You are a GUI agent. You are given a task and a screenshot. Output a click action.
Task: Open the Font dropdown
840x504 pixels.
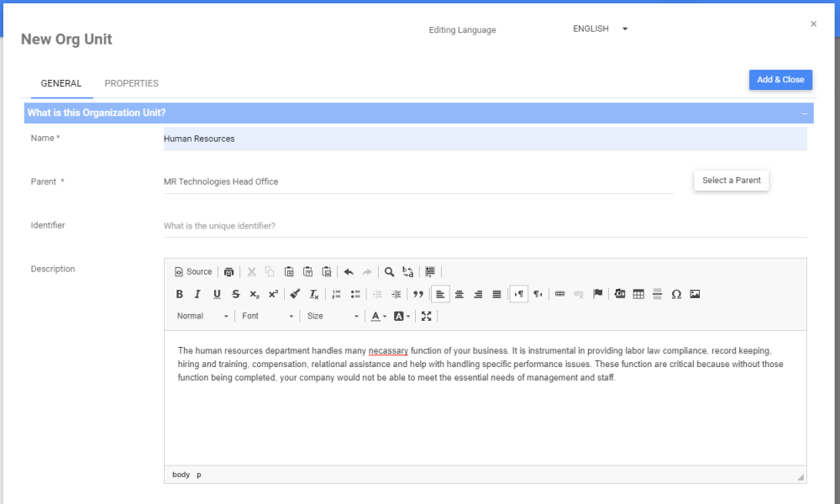coord(267,316)
